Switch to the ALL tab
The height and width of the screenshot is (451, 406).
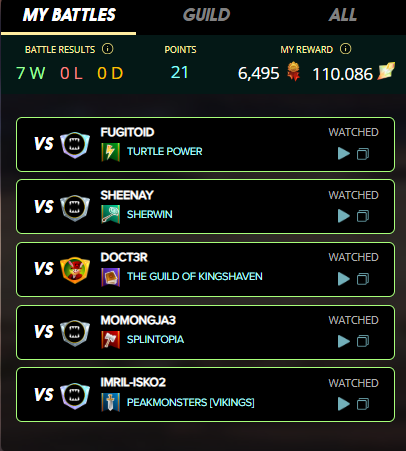(x=343, y=15)
